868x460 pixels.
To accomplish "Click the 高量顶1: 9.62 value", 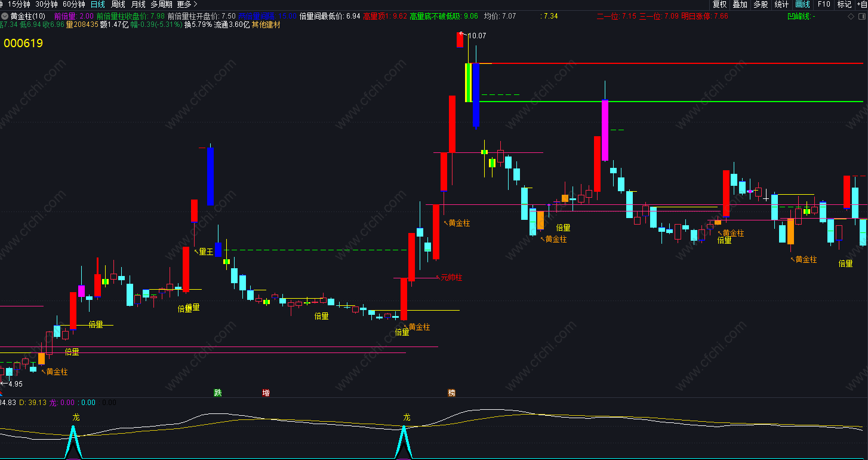I will (385, 16).
